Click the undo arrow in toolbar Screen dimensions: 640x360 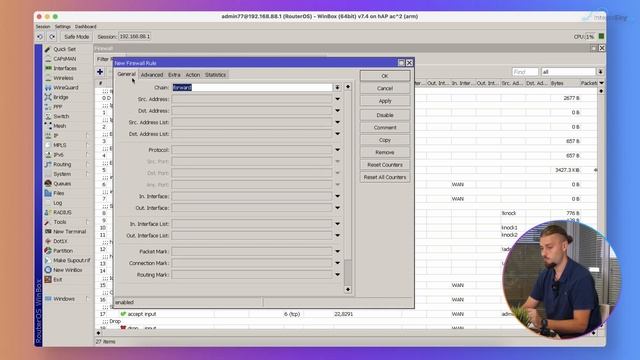click(40, 37)
